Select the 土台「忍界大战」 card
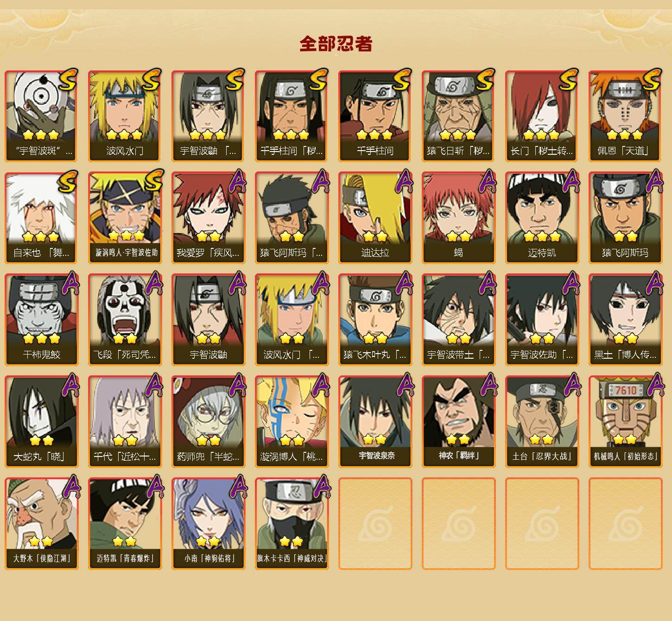Viewport: 672px width, 621px height. 542,422
